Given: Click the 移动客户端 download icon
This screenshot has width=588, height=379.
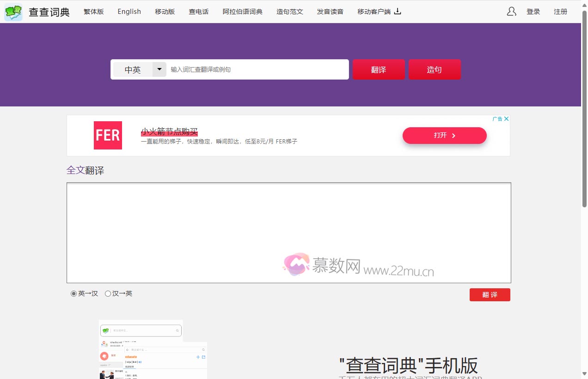Looking at the screenshot, I should point(398,12).
